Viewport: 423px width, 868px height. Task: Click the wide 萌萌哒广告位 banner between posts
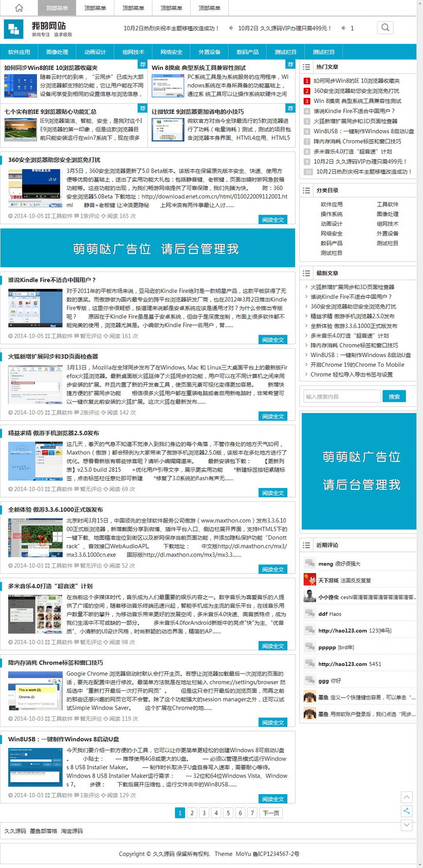pyautogui.click(x=148, y=248)
